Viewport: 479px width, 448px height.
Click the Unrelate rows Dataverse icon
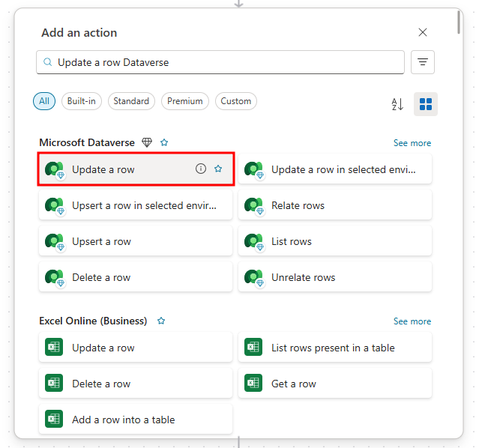[254, 278]
